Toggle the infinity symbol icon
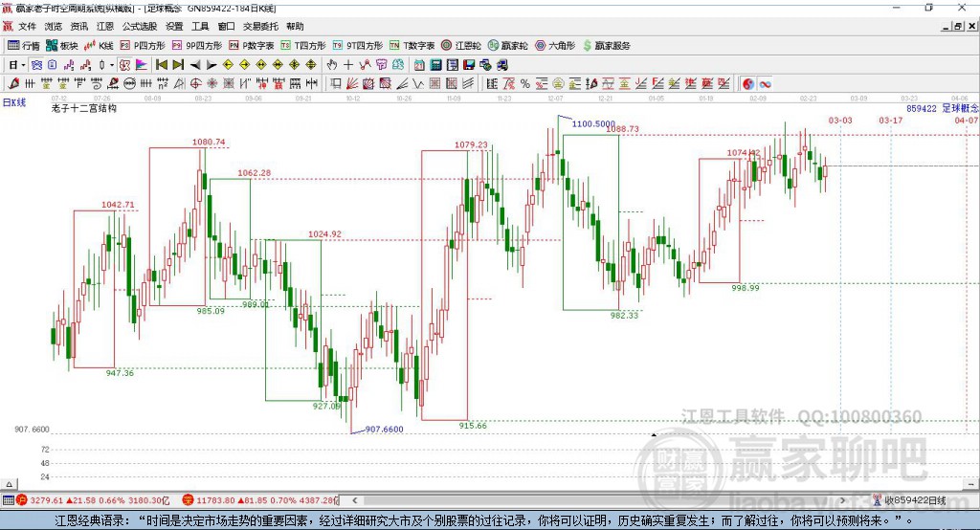 click(765, 83)
